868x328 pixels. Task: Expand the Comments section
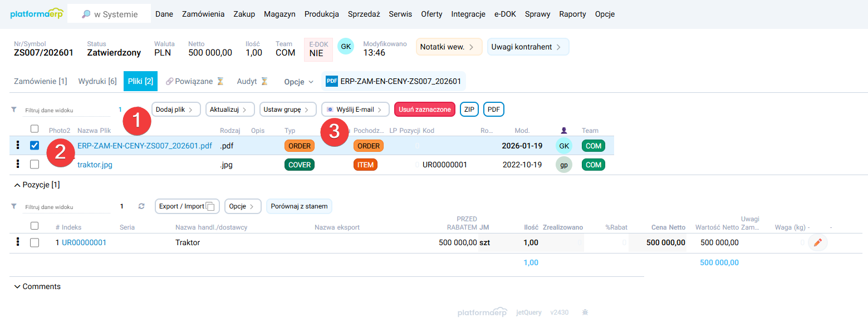tap(37, 286)
